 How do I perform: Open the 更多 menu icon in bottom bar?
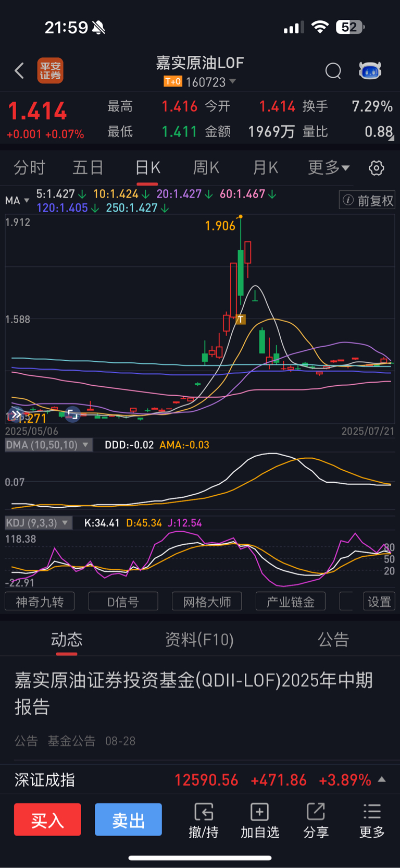[372, 820]
